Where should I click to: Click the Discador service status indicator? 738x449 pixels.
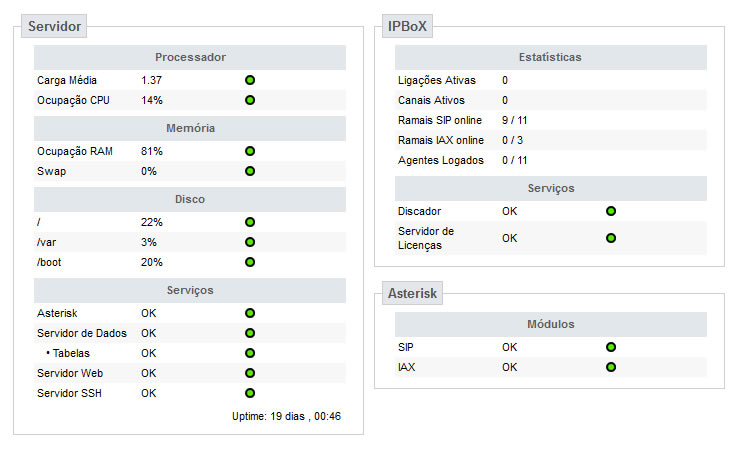coord(611,211)
